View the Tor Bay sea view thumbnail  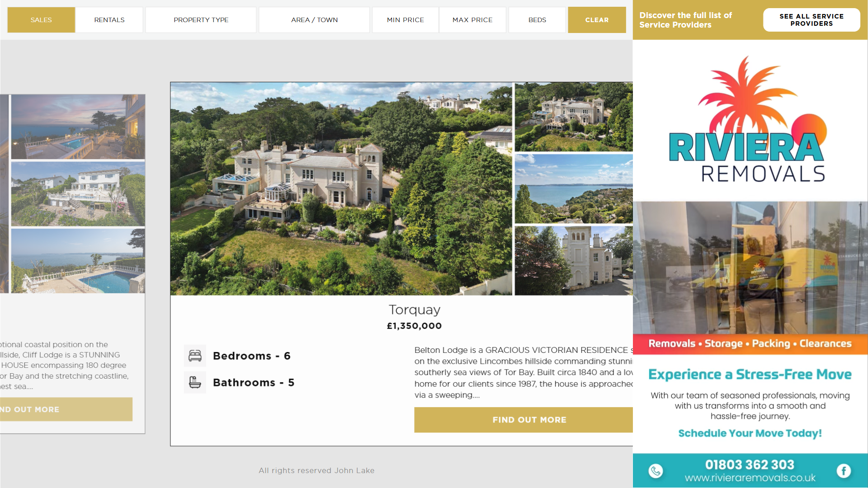tap(574, 189)
